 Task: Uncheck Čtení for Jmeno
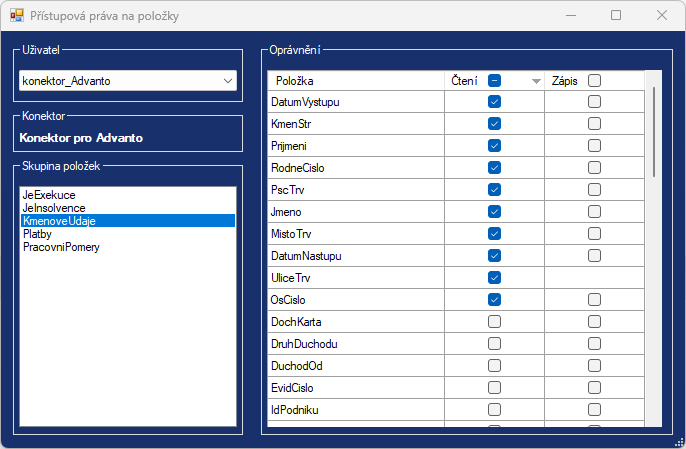(x=494, y=212)
